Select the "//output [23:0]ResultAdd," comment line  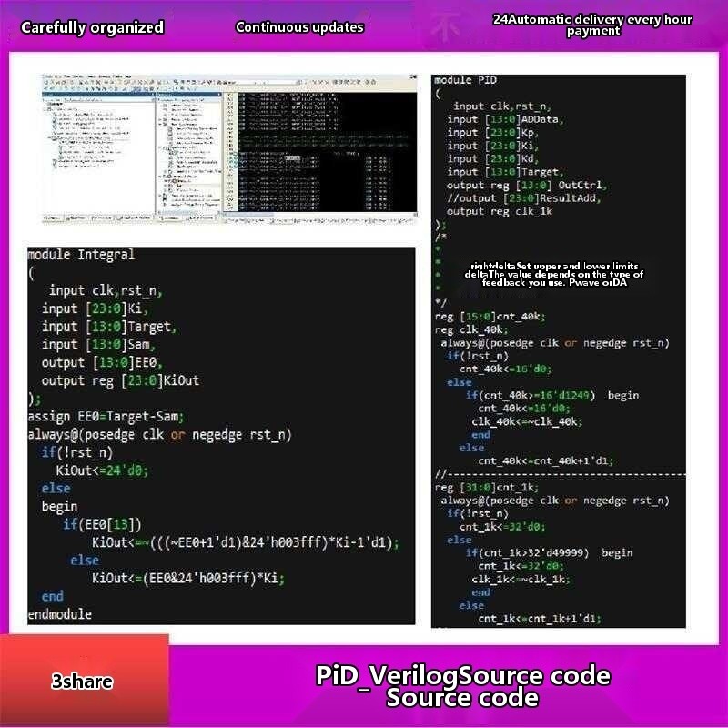point(525,198)
